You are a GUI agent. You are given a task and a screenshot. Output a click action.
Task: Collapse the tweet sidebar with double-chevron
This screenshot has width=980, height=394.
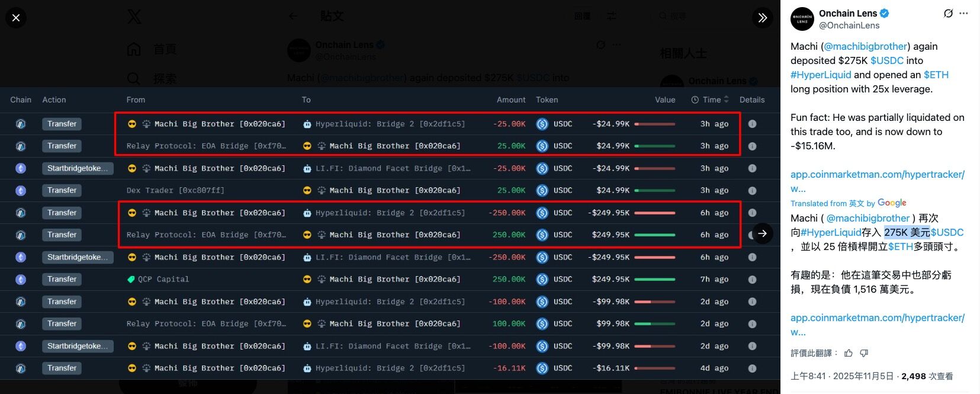point(763,18)
